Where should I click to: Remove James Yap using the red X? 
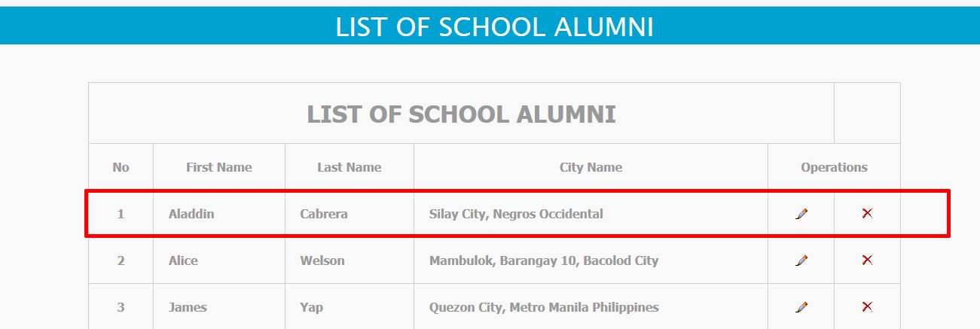(867, 307)
